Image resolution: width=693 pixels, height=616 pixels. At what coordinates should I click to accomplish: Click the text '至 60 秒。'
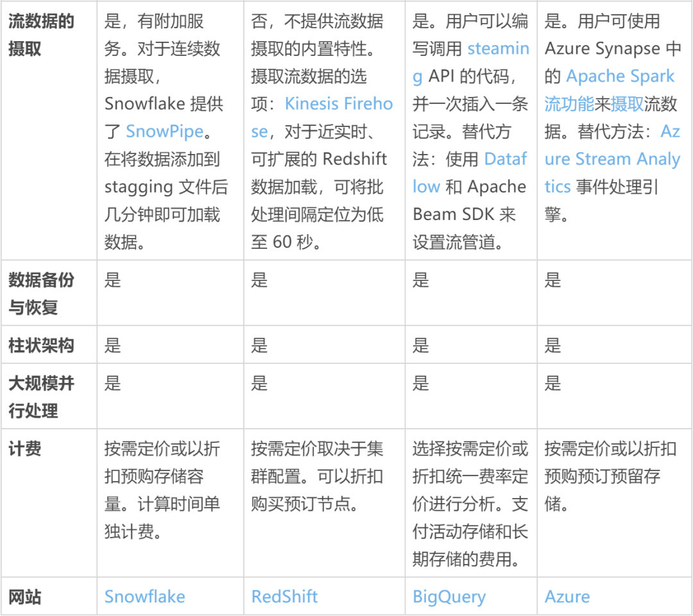pos(286,242)
